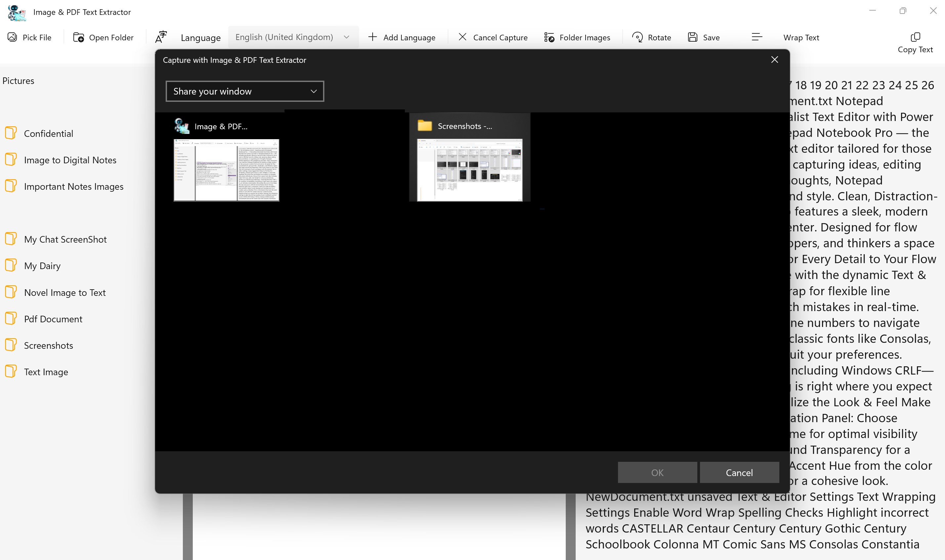Select the Image & PDF window thumbnail
The height and width of the screenshot is (560, 945).
(226, 170)
